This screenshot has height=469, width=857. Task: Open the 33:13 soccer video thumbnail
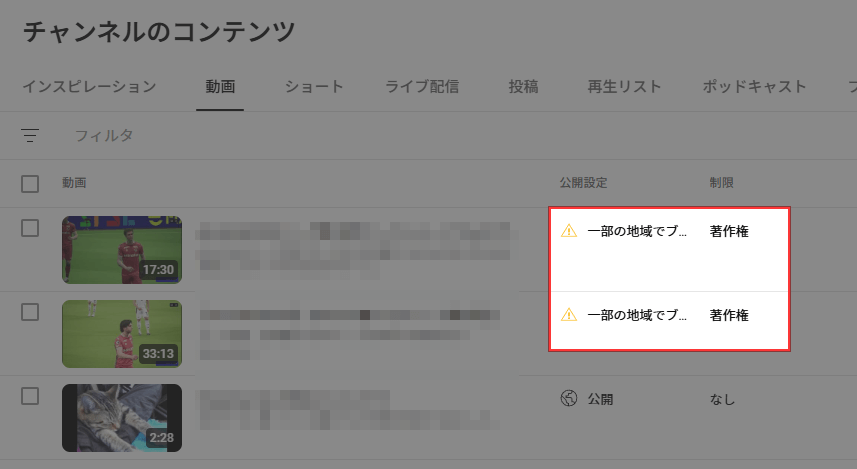coord(122,334)
